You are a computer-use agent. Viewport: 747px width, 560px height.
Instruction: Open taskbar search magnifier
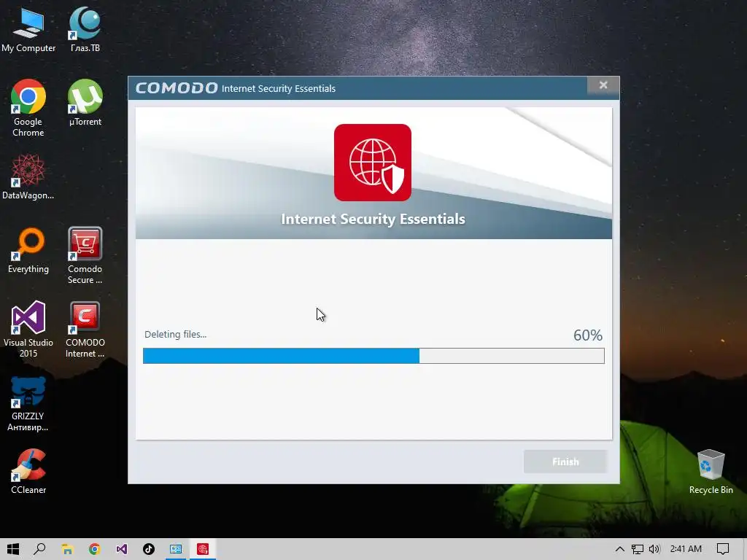[39, 549]
